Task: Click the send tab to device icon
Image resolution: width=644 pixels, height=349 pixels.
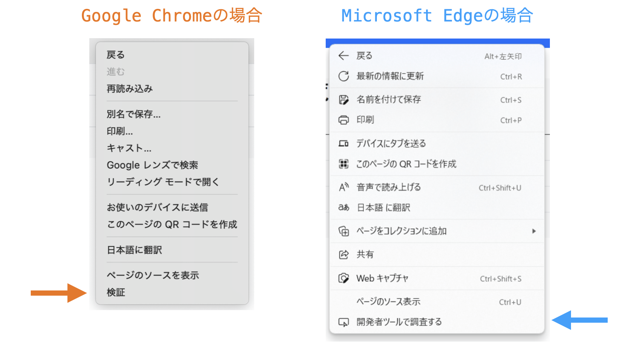Action: click(343, 143)
